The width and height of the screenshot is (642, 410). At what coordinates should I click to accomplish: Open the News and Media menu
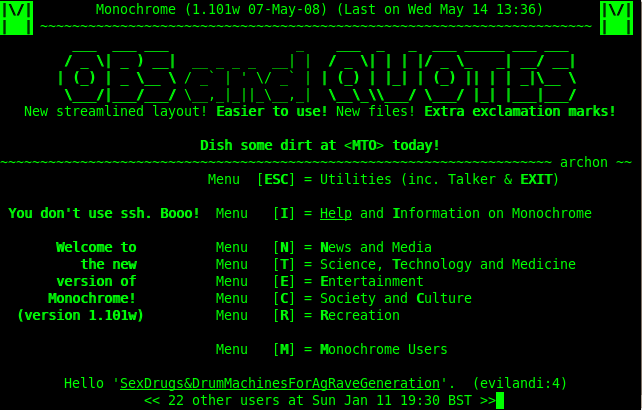pyautogui.click(x=375, y=248)
